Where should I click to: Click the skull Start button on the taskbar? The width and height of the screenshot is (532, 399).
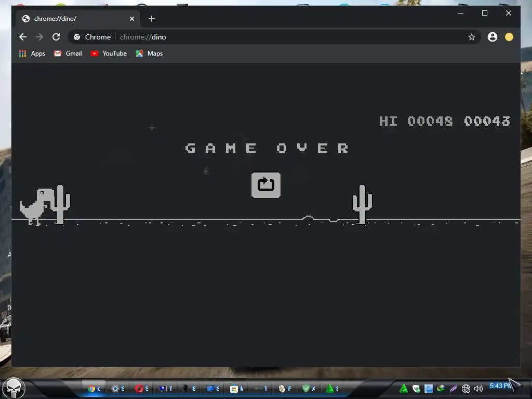click(14, 388)
